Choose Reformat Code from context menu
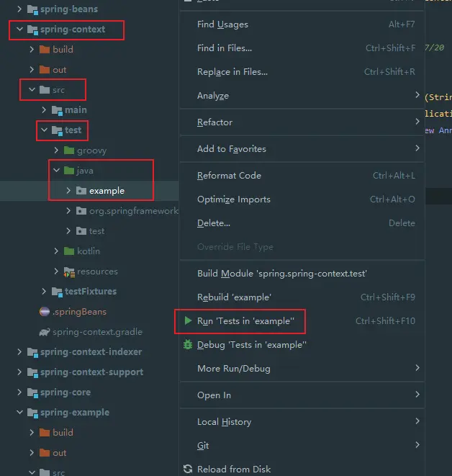The width and height of the screenshot is (452, 476). click(x=229, y=176)
